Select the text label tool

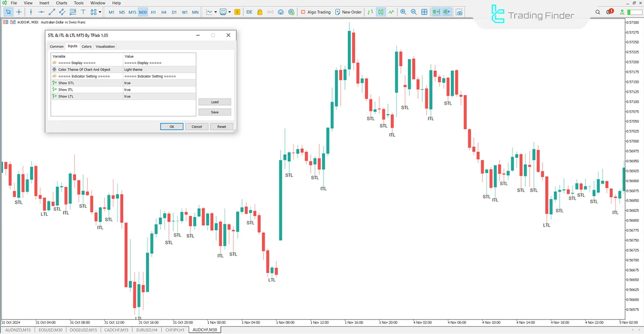[x=83, y=12]
